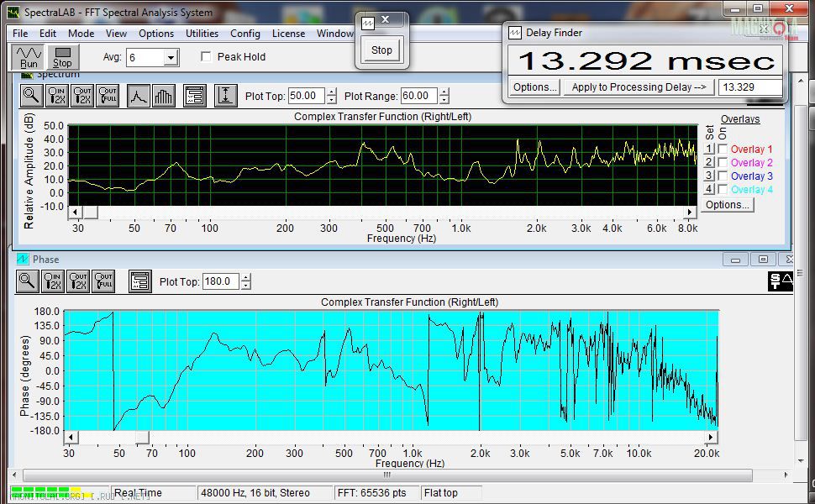815x504 pixels.
Task: Decrease the Phase Plot Top value
Action: point(246,286)
